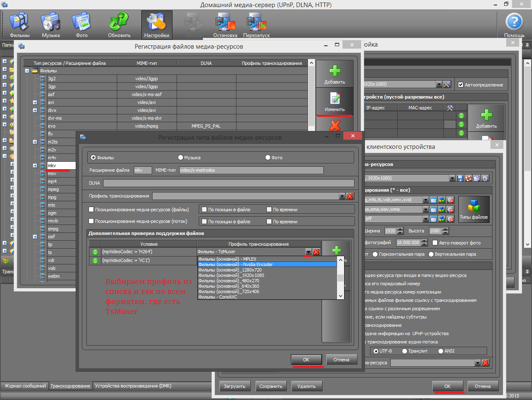Select the Музыка radio button

pos(180,158)
